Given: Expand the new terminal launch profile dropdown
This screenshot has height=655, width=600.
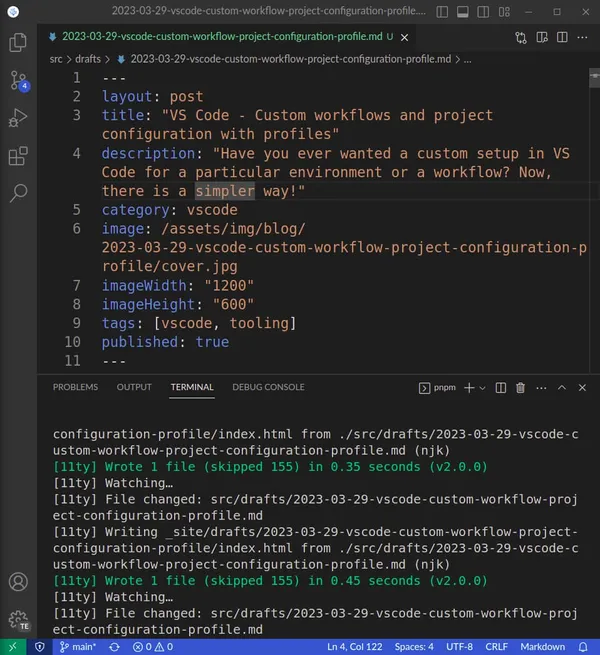Looking at the screenshot, I should click(482, 387).
